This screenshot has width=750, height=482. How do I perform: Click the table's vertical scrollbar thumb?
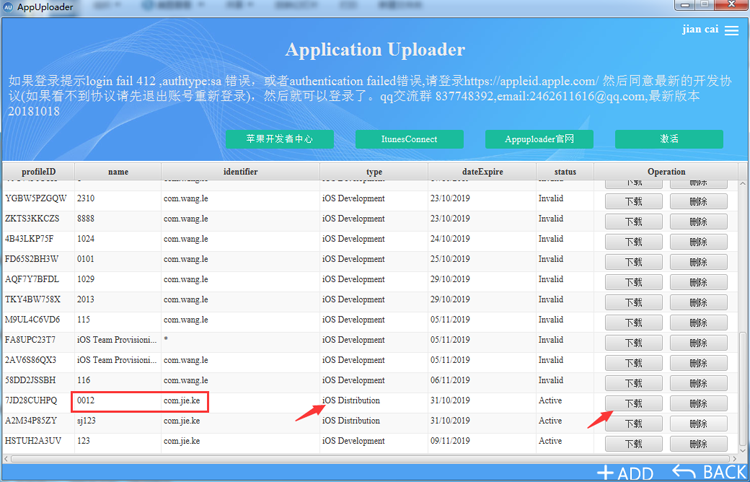point(743,388)
